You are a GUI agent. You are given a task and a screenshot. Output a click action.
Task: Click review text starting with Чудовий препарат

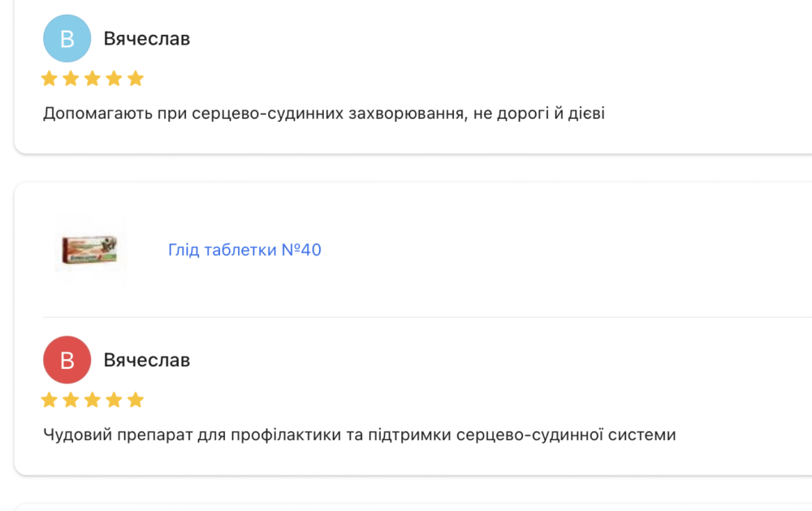pos(360,435)
